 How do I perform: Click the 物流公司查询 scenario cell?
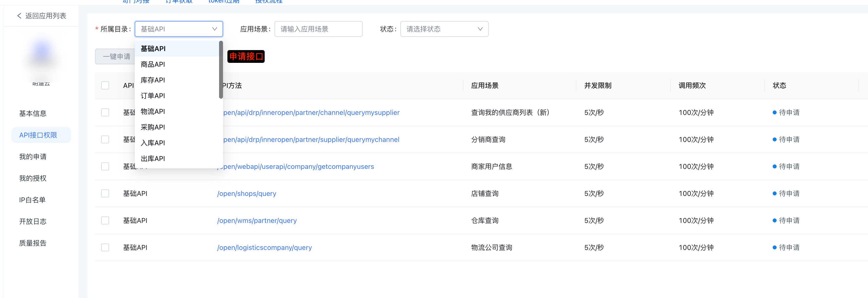coord(492,247)
